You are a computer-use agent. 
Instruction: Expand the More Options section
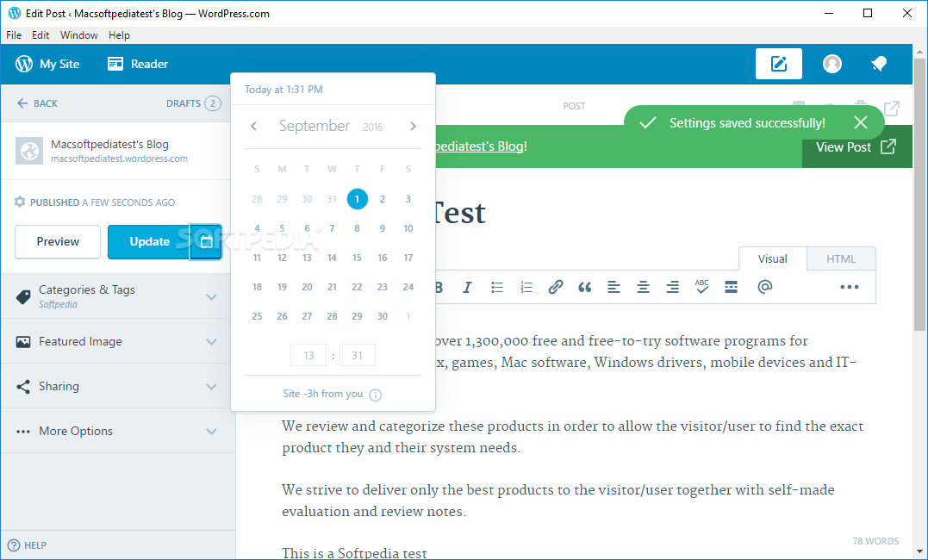tap(118, 431)
